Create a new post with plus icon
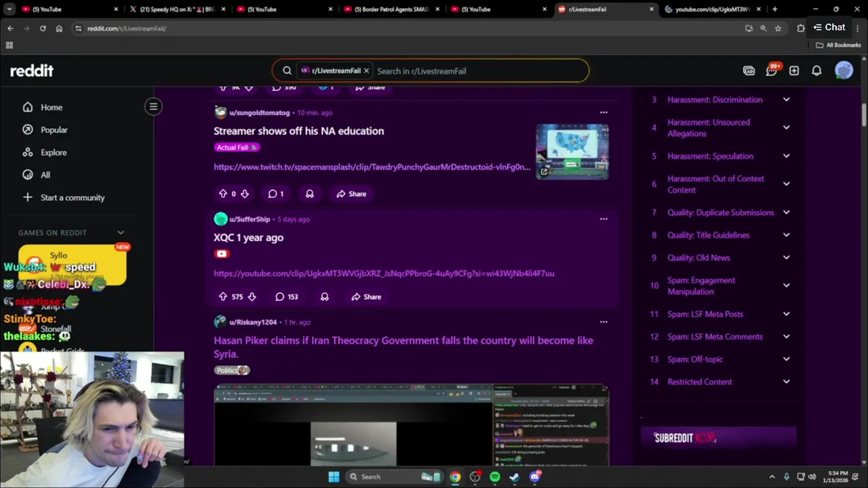 [x=794, y=70]
